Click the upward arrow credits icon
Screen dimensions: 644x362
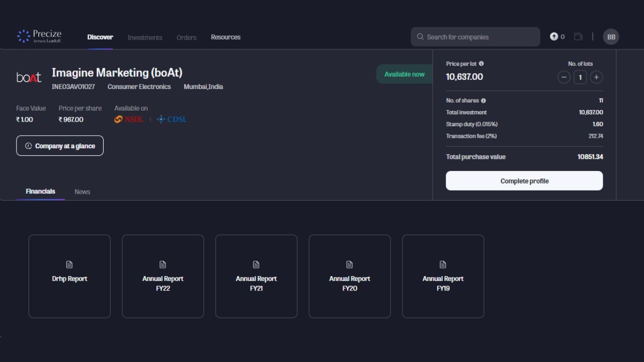[x=554, y=36]
